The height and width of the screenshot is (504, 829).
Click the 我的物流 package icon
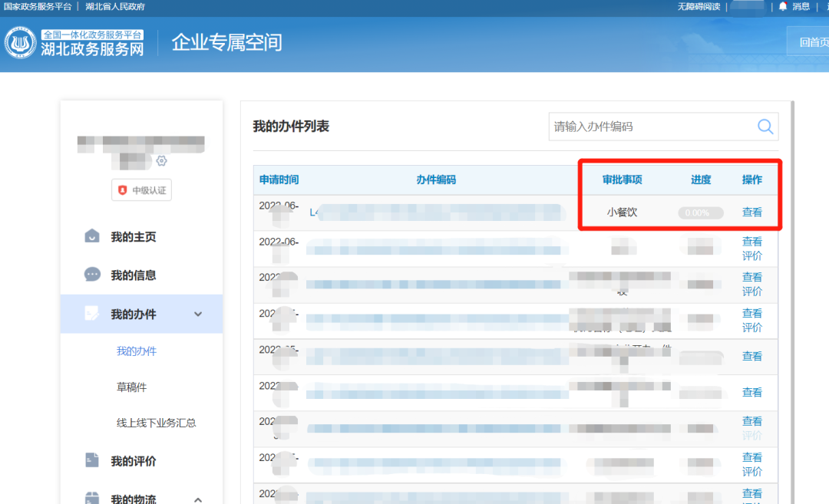(92, 499)
